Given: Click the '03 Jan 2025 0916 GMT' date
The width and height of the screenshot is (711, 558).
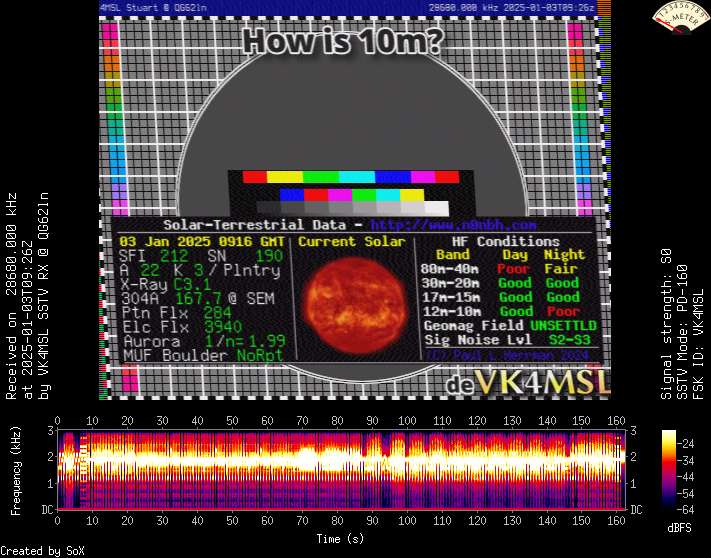Looking at the screenshot, I should click(x=202, y=242).
